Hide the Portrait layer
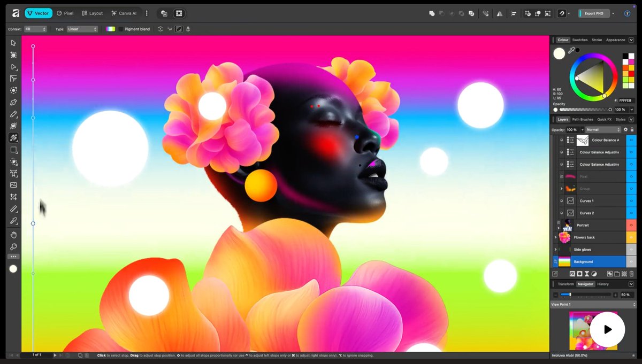Viewport: 642px width, 364px height. point(631,225)
